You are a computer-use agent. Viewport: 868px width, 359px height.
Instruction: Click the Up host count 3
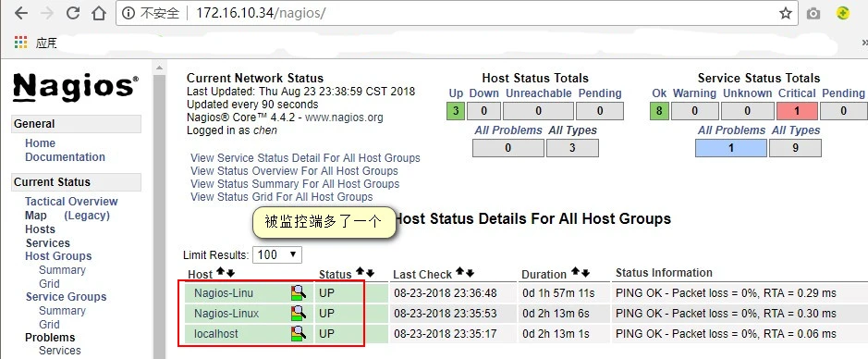pyautogui.click(x=456, y=111)
